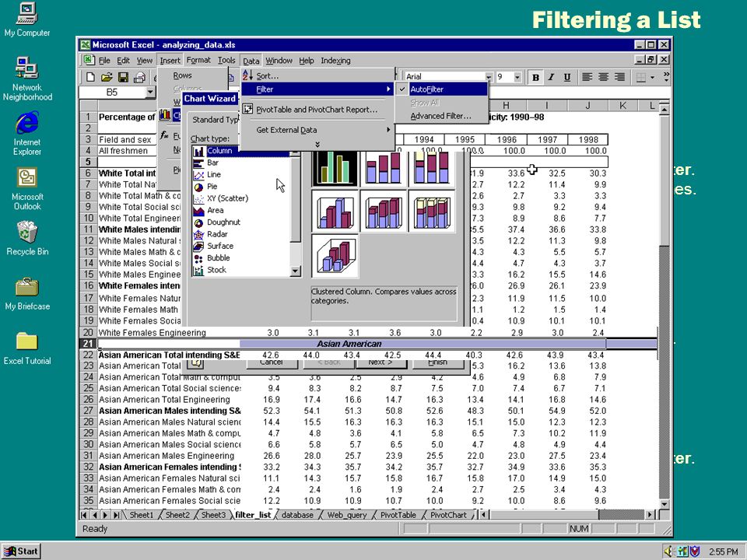Select the clustered column chart sub-type thumbnail

pos(335,168)
